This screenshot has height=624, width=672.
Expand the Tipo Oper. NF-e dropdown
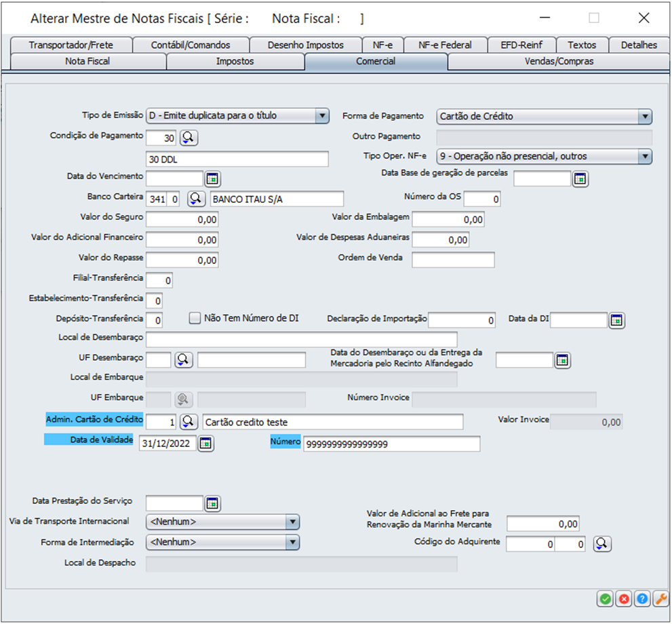[644, 157]
